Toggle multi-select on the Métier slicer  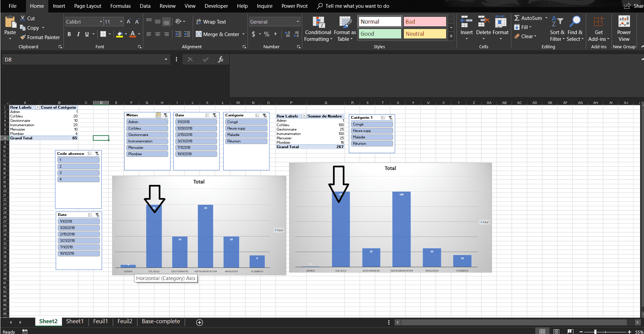[x=158, y=115]
